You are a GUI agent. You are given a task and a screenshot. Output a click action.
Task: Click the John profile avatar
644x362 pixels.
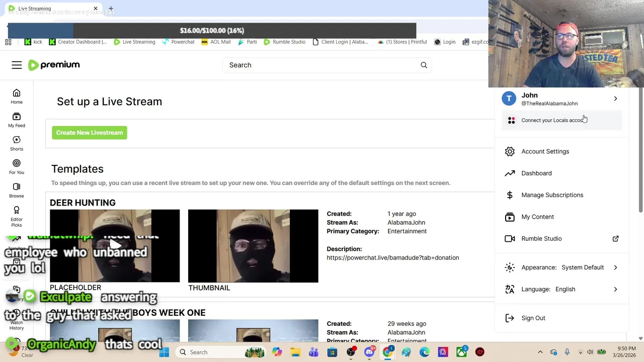tap(509, 99)
